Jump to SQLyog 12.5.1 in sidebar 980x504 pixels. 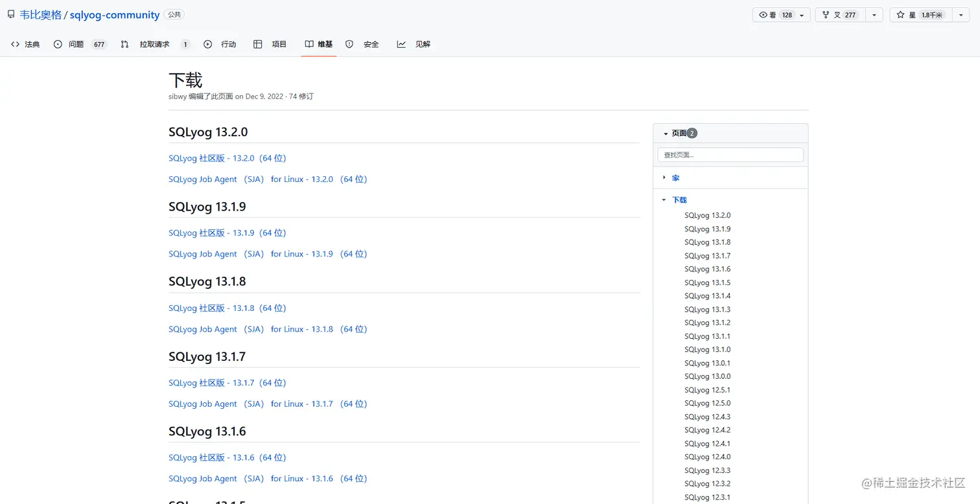point(707,390)
